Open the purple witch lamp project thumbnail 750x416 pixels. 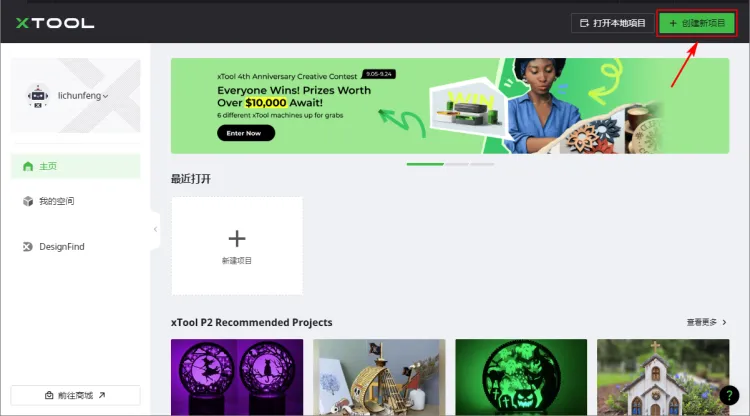click(237, 377)
